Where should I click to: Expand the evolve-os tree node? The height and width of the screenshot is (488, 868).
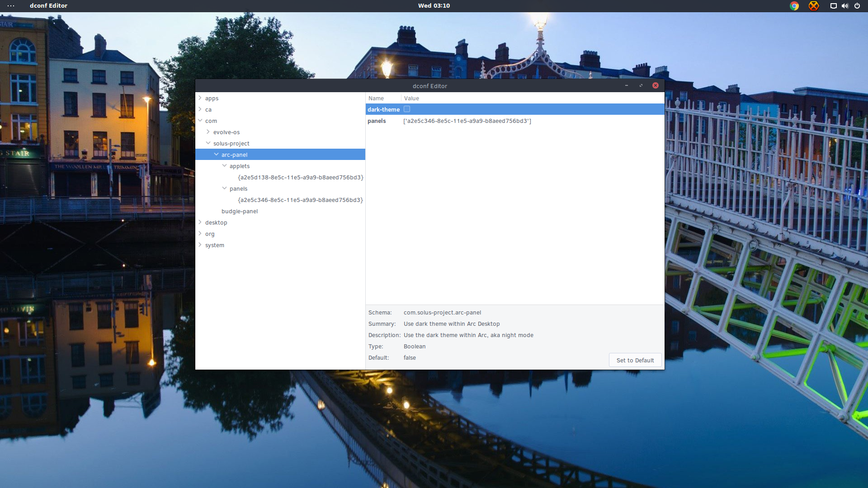pos(208,131)
